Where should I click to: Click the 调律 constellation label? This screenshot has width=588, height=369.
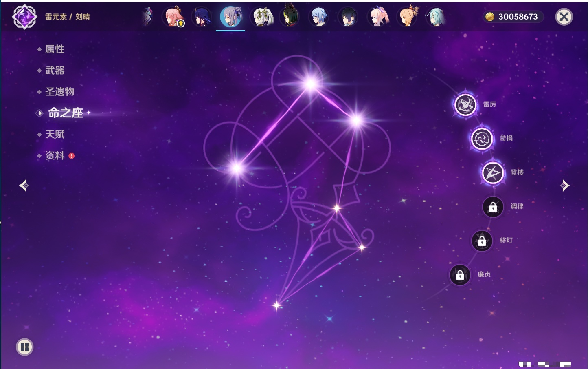(517, 206)
